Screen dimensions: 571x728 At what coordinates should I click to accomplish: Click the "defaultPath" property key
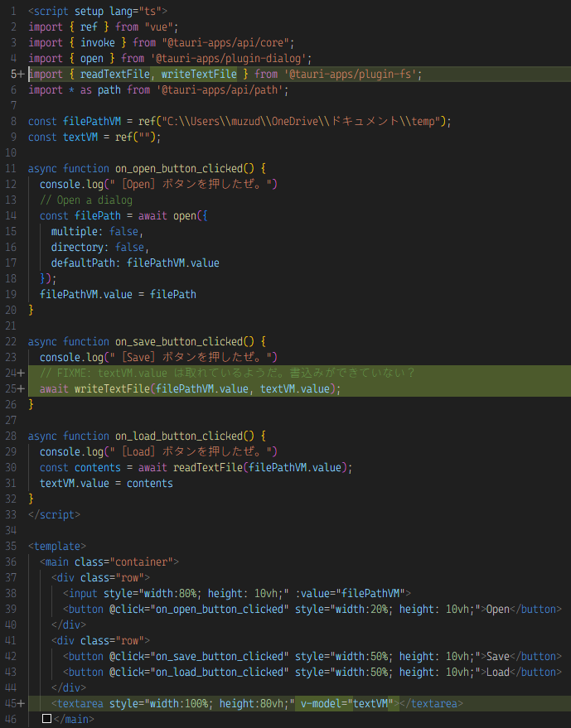point(83,263)
